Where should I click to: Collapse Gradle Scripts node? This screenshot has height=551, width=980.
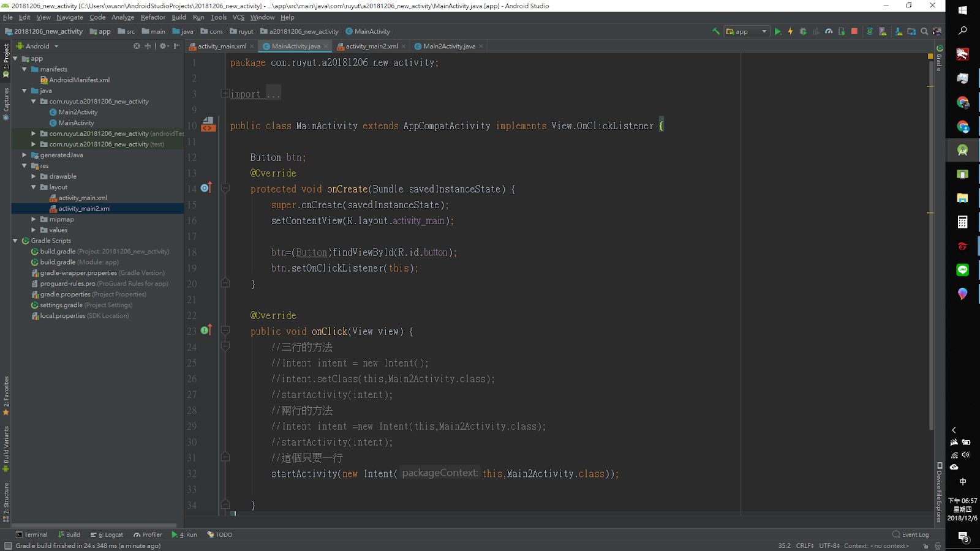(x=15, y=241)
